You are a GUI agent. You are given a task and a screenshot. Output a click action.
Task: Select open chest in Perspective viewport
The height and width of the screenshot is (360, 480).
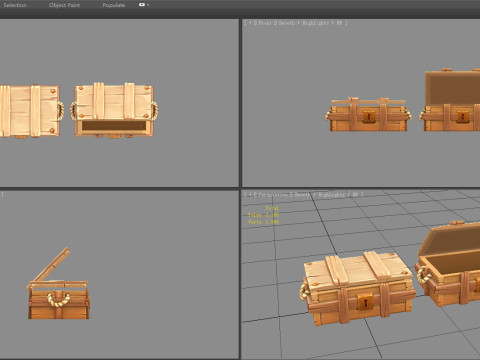click(449, 263)
